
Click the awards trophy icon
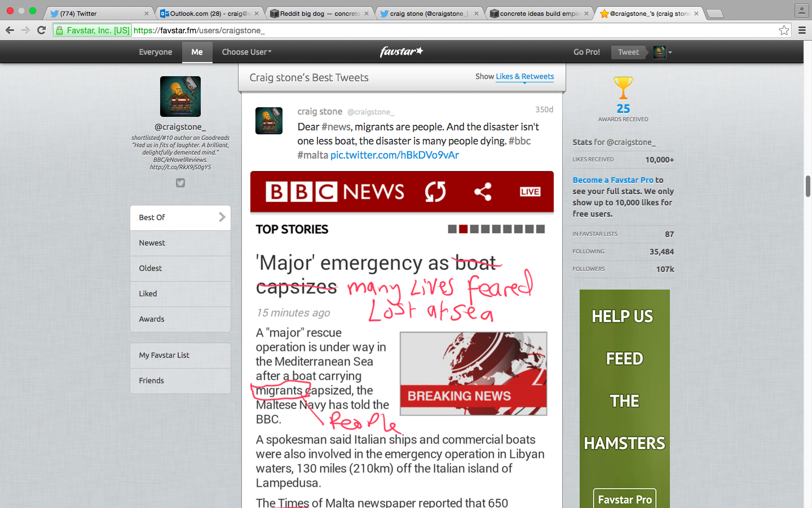[x=623, y=88]
